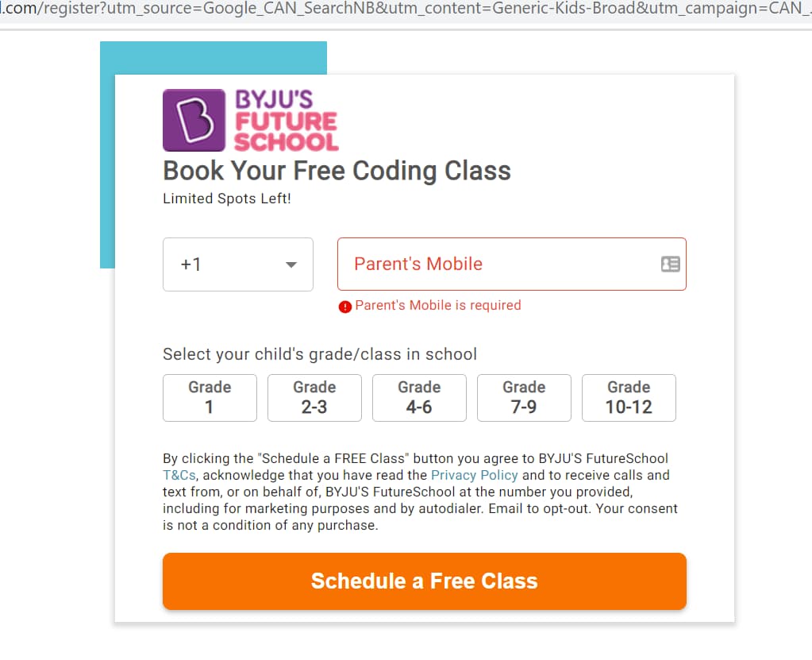Select Grade 1 option
The width and height of the screenshot is (812, 660).
pos(210,398)
